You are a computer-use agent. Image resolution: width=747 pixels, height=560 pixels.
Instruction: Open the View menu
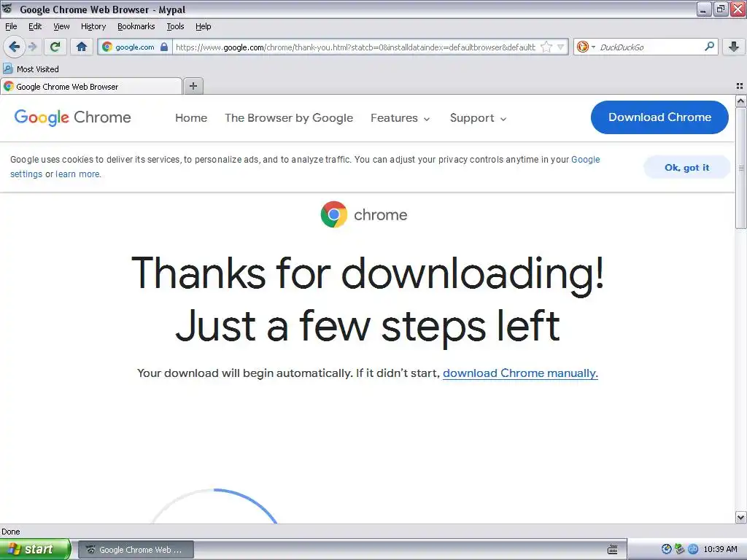pos(61,26)
